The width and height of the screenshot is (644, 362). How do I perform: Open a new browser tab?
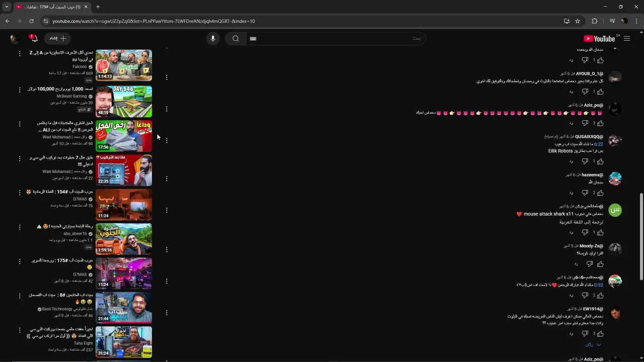98,7
